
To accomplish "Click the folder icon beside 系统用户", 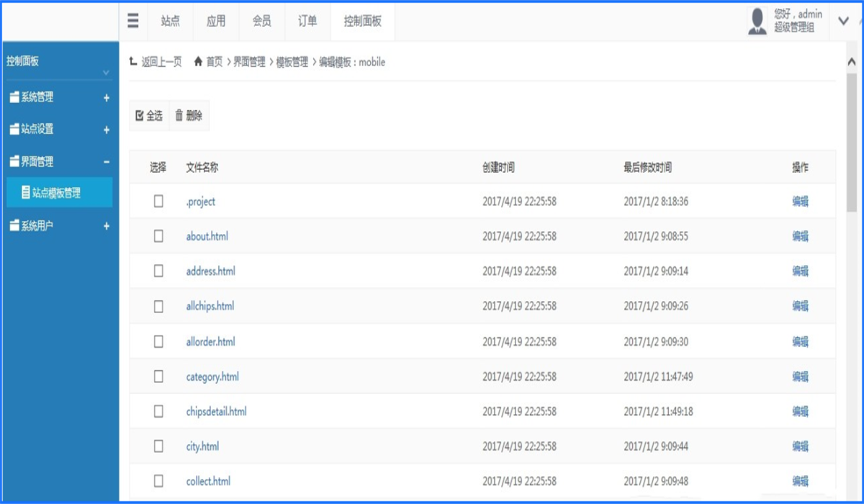I will [14, 226].
